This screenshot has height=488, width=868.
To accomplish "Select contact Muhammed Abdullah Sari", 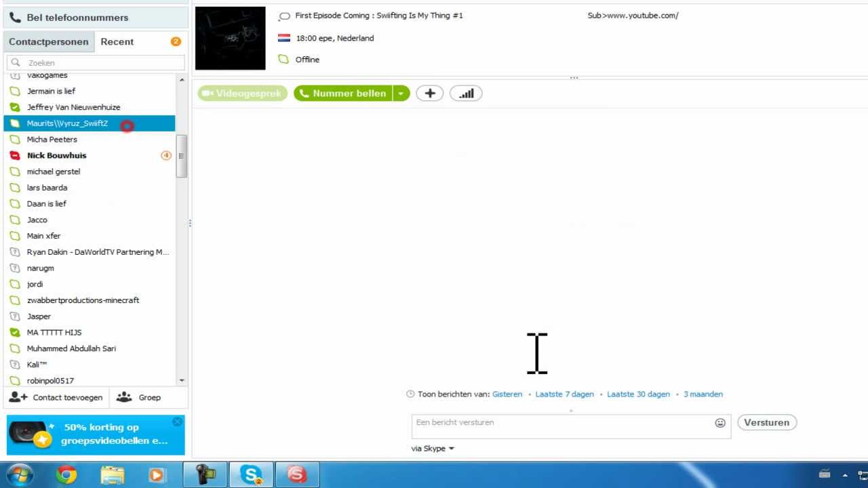I will coord(90,348).
